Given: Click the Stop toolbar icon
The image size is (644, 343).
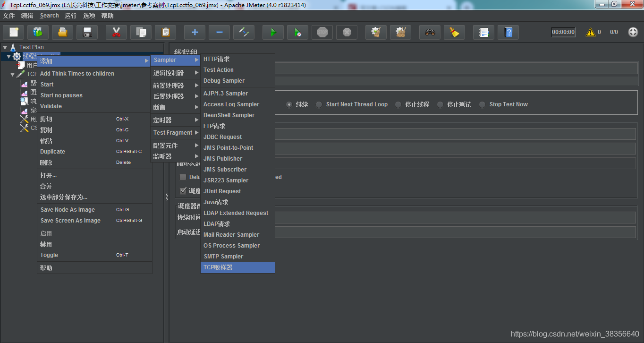Looking at the screenshot, I should (322, 32).
